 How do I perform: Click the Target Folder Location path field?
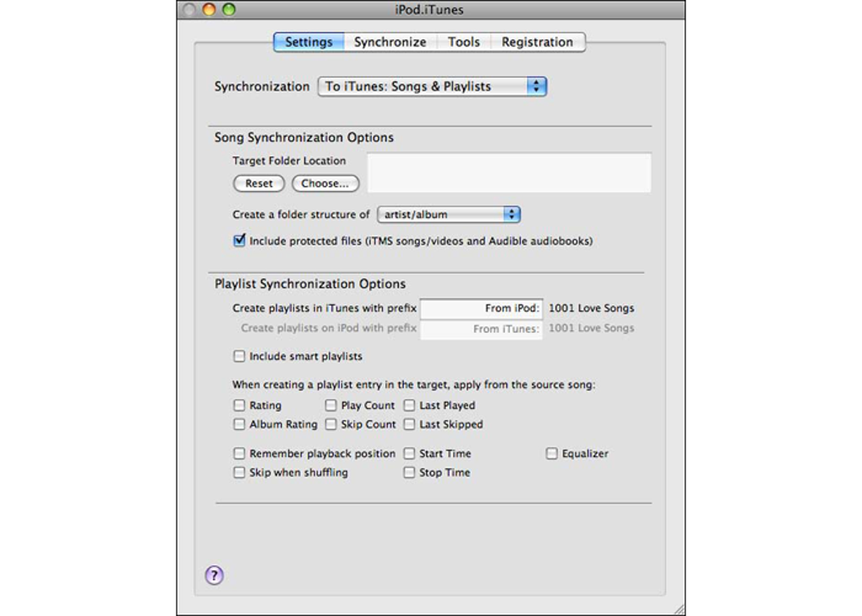coord(509,172)
